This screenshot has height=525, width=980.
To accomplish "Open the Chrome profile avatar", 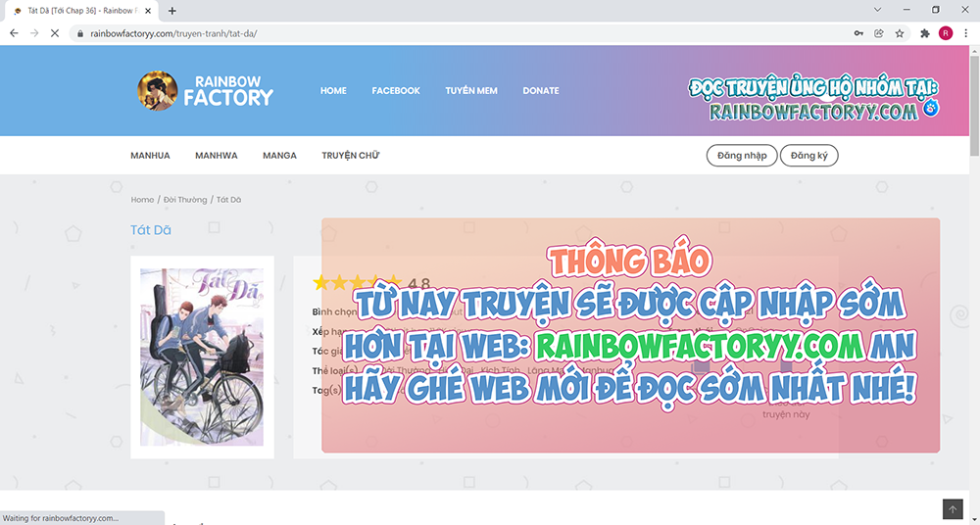I will (945, 32).
